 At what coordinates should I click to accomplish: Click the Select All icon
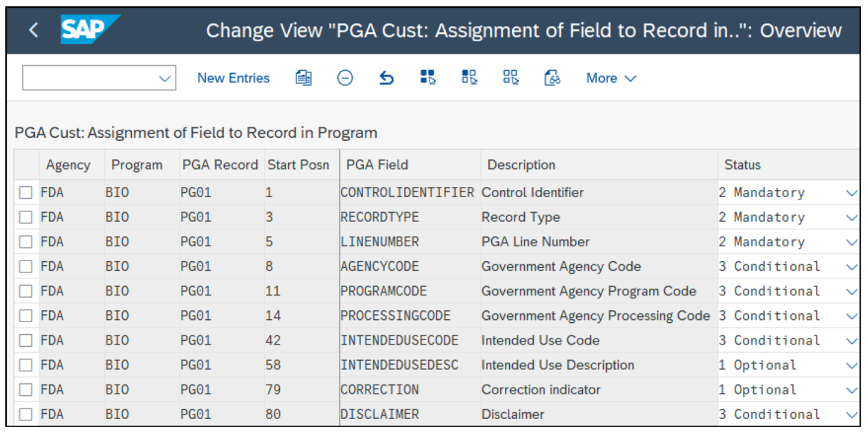(x=428, y=77)
